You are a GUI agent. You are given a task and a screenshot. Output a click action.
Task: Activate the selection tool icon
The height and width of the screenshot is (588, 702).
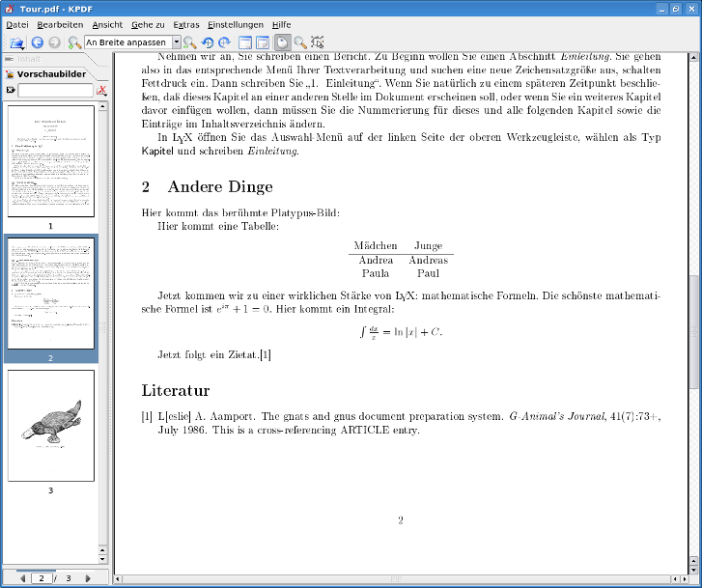(318, 42)
